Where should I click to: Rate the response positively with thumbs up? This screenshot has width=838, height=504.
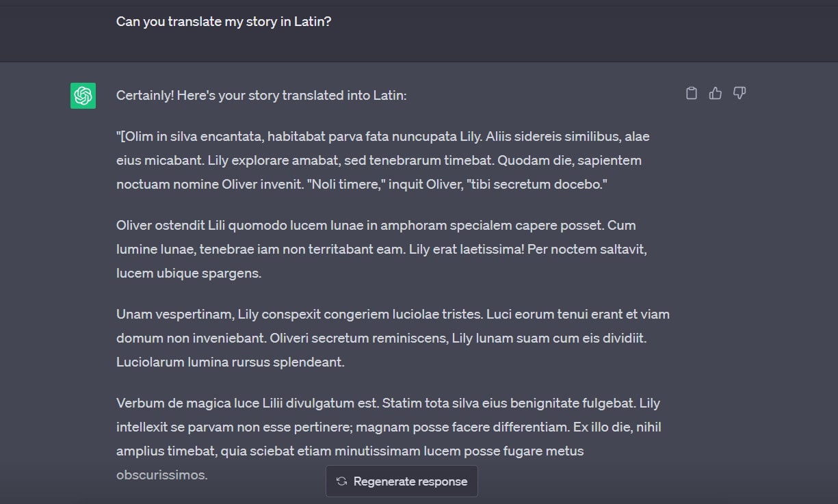[716, 93]
